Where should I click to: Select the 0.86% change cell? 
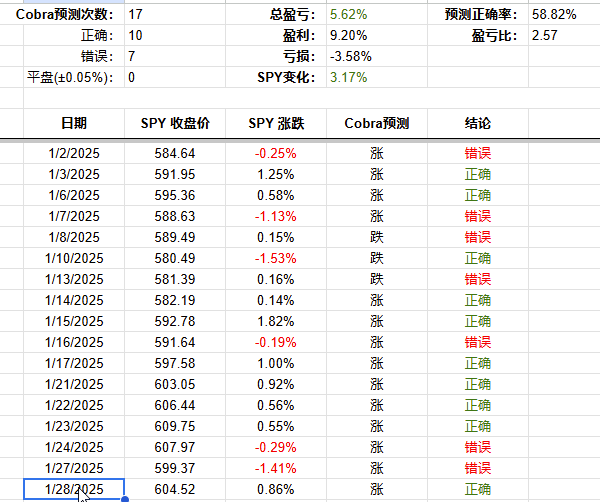point(276,489)
